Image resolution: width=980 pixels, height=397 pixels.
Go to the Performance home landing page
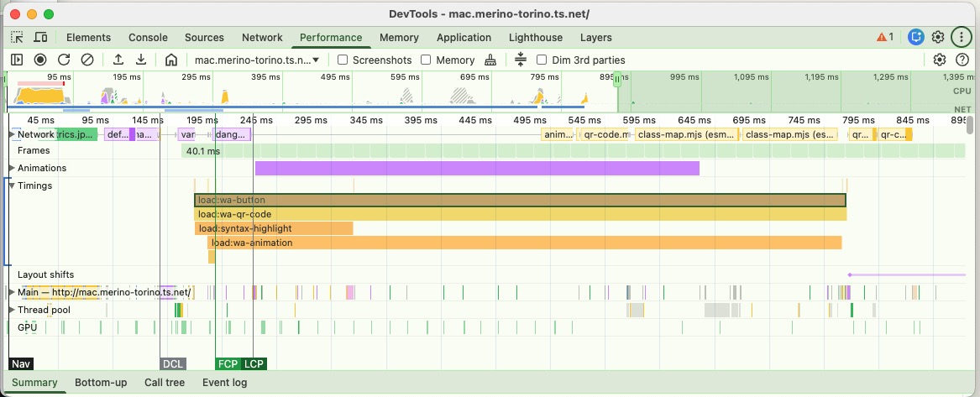(x=171, y=60)
